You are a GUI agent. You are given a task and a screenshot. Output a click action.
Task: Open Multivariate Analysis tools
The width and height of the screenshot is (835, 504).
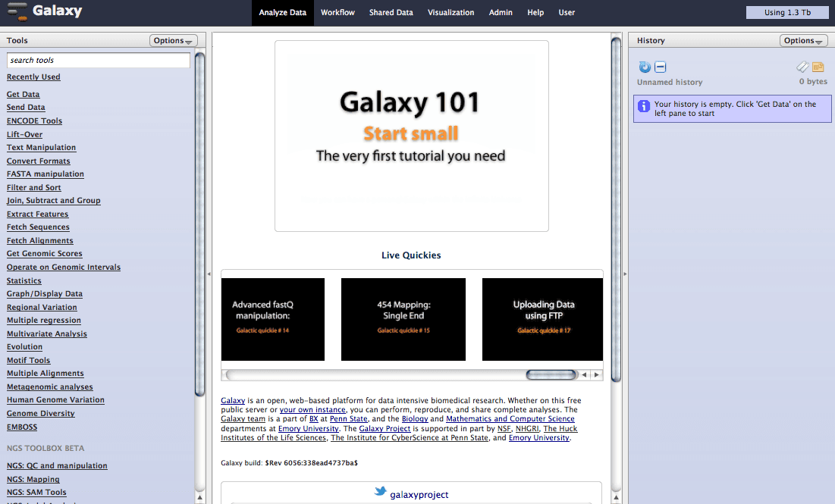pos(47,334)
